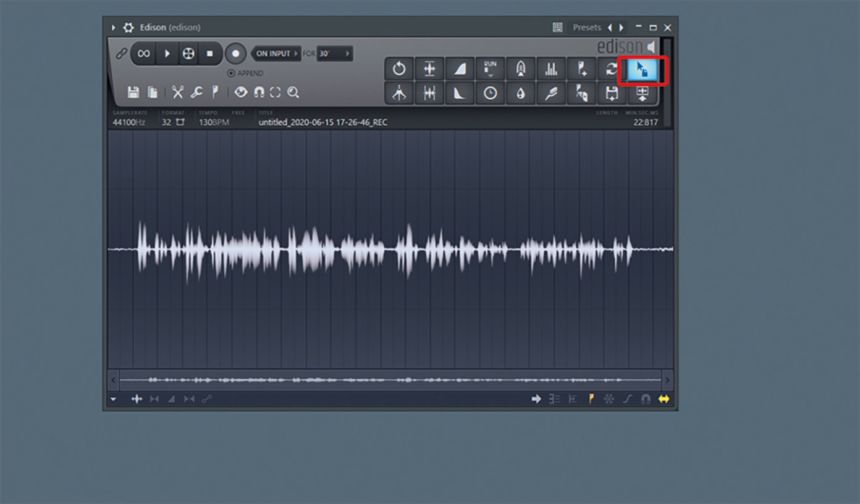Toggle the eye view icon
860x504 pixels.
(241, 93)
